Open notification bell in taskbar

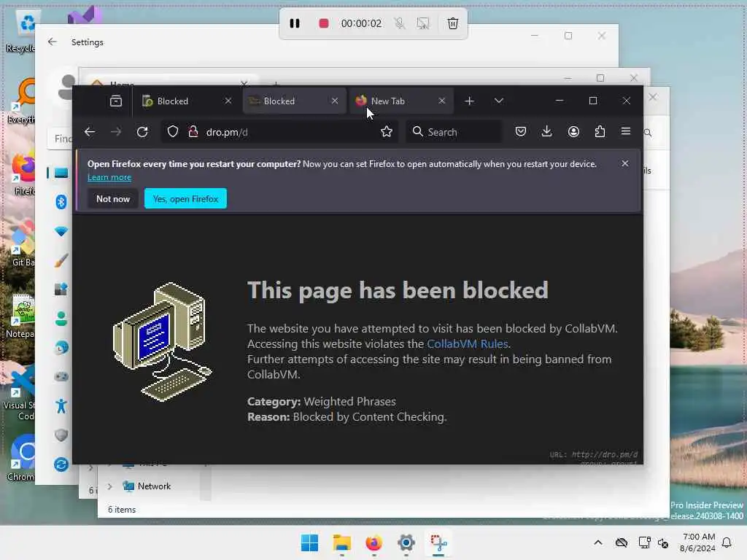point(727,542)
